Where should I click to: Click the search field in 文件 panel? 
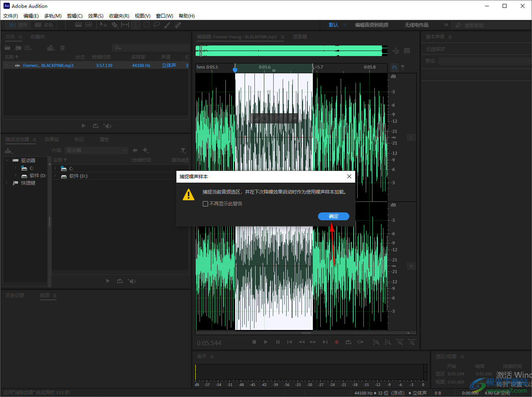tap(150, 48)
